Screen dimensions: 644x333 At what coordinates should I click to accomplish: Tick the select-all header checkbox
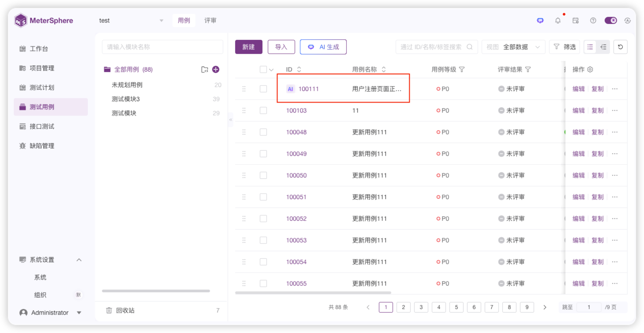click(x=263, y=69)
